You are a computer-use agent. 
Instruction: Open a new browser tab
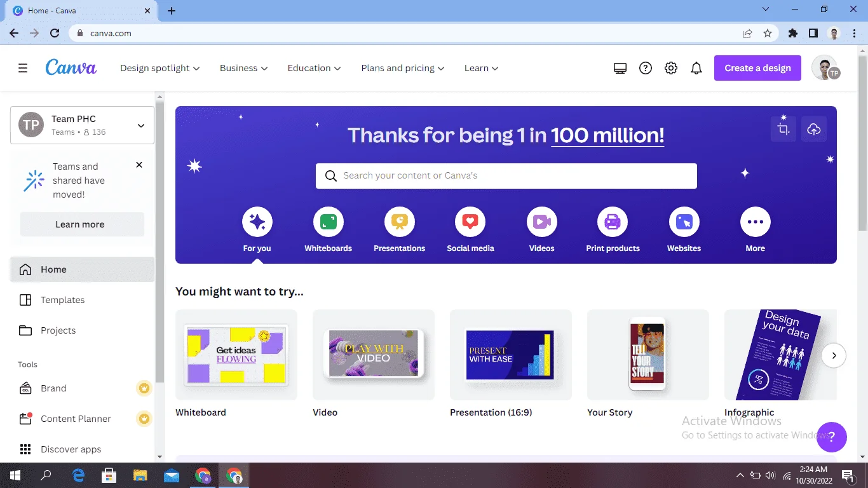tap(172, 11)
